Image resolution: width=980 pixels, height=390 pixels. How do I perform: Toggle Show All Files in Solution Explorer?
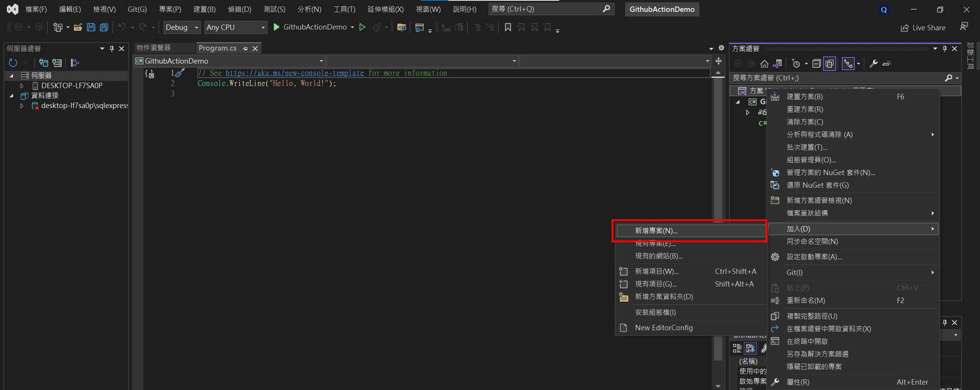coord(830,64)
